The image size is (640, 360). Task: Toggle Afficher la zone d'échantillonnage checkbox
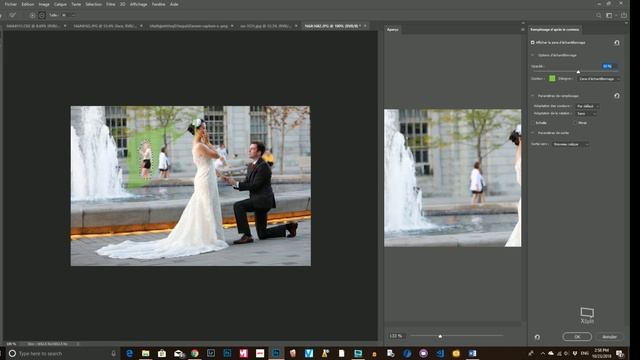pos(533,42)
